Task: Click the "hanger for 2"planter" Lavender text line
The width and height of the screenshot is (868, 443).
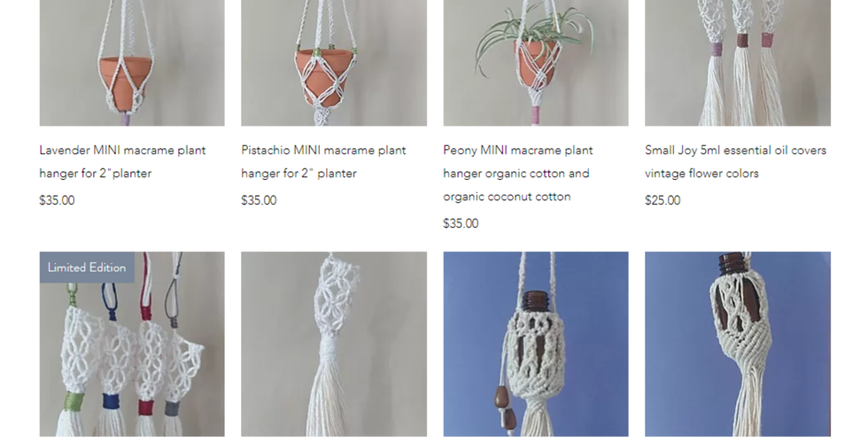Action: [96, 174]
